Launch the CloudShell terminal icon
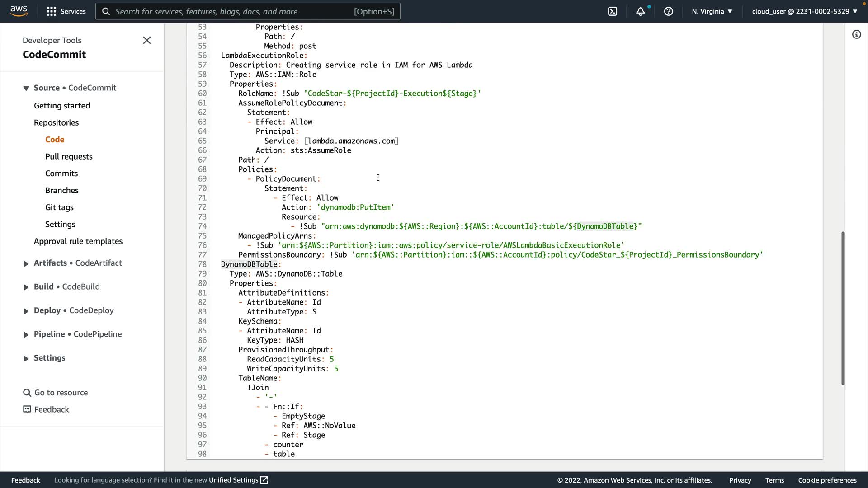 [612, 11]
